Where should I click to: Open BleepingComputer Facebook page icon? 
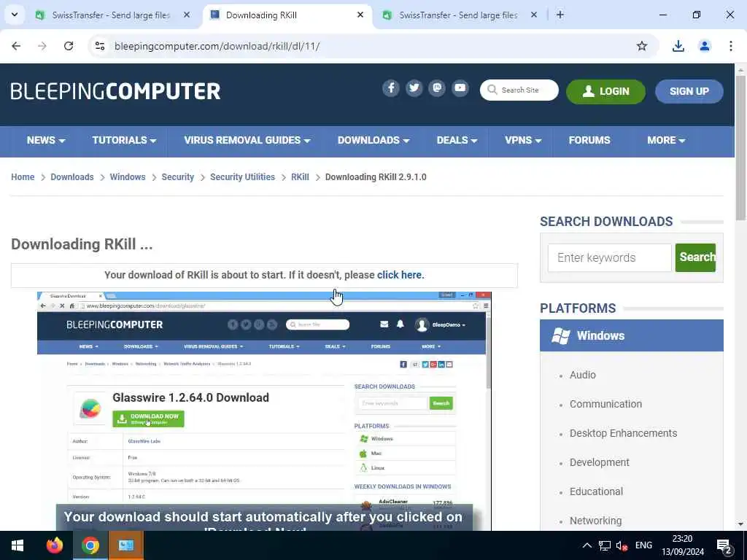click(x=391, y=88)
